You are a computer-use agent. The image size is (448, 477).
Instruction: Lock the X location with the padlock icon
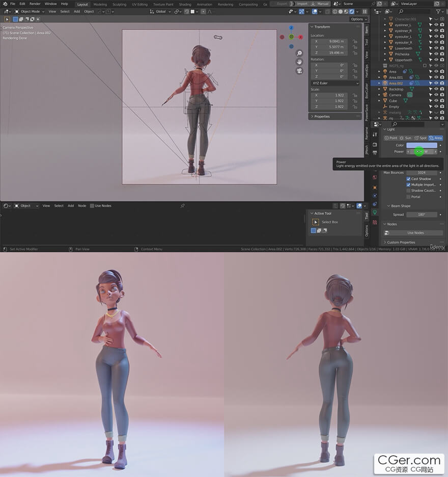pos(355,41)
